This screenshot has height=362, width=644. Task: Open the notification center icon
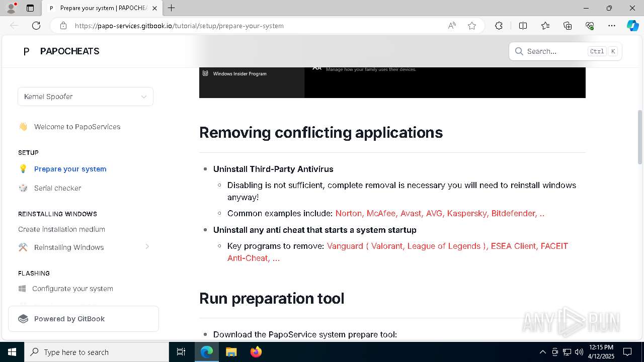(627, 352)
